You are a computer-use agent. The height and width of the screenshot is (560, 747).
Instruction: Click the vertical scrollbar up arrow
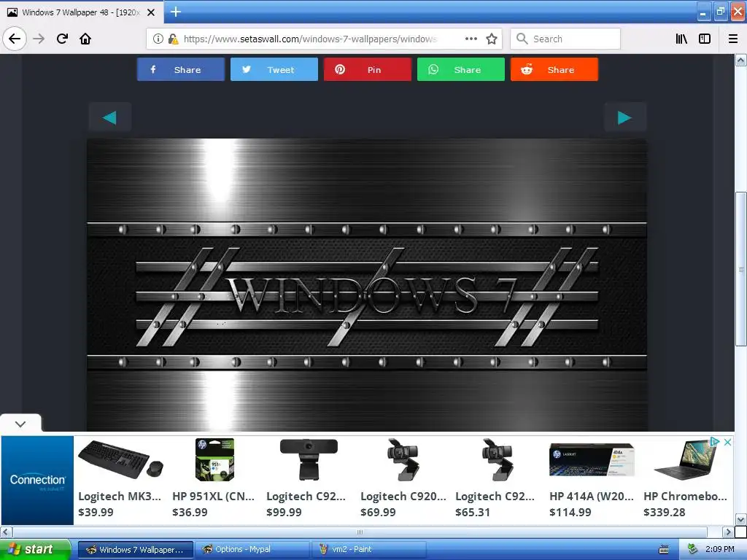[x=740, y=60]
